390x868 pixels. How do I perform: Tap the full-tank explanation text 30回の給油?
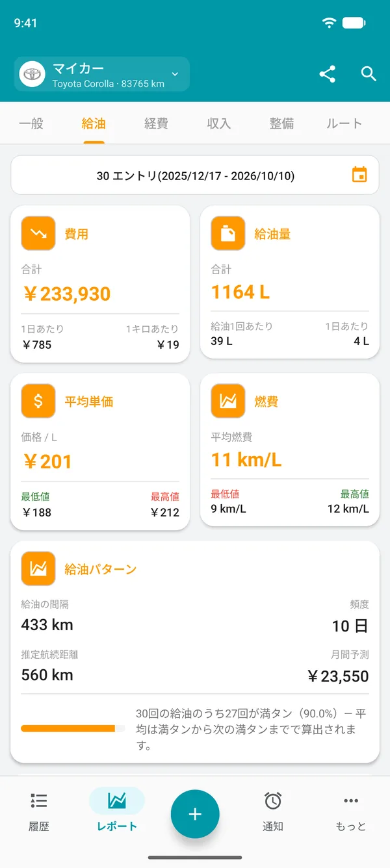[251, 730]
